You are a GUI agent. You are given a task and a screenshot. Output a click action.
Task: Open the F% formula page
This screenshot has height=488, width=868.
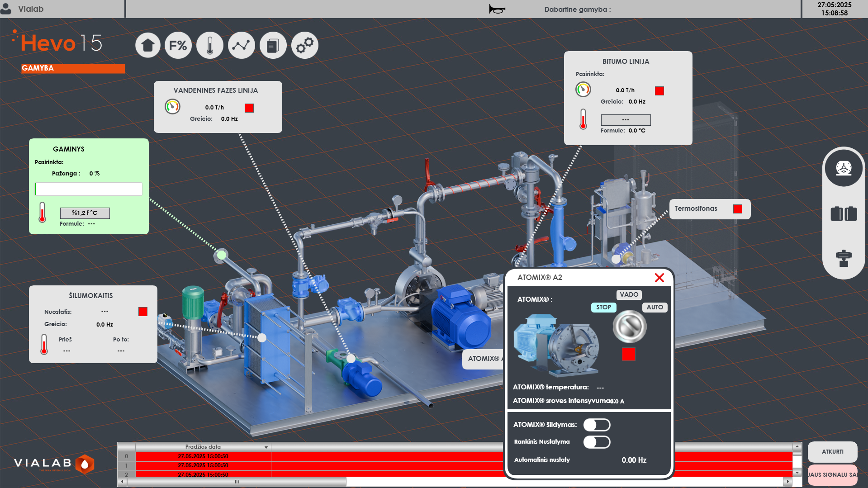178,46
